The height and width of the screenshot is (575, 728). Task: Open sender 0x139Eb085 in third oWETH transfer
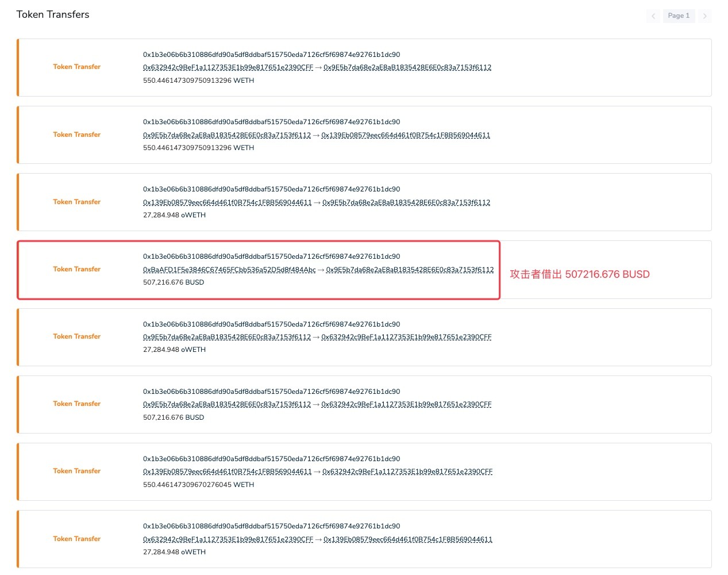227,202
